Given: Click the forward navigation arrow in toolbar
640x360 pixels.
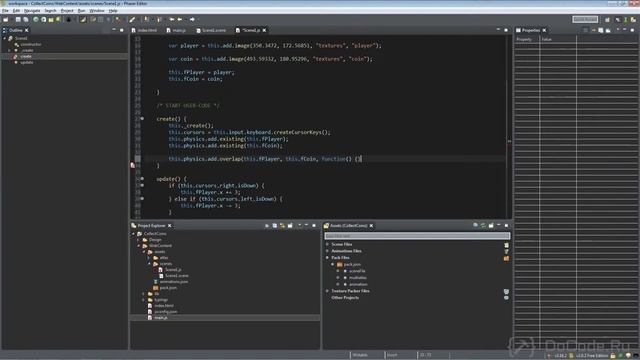Looking at the screenshot, I should (192, 19).
